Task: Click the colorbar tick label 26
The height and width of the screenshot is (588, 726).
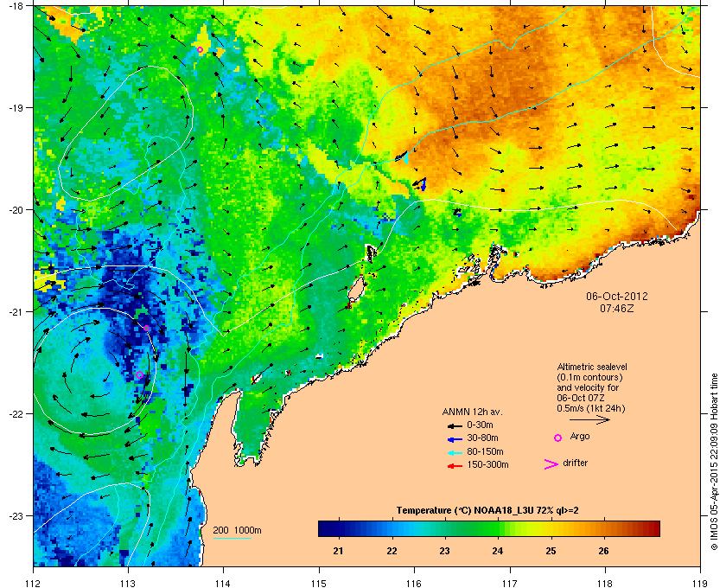Action: (x=603, y=551)
